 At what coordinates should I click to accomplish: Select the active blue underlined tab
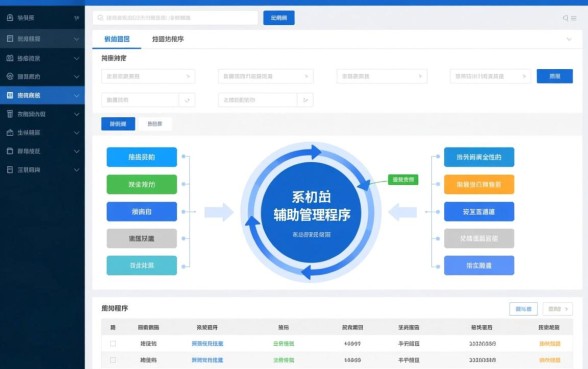tap(117, 39)
